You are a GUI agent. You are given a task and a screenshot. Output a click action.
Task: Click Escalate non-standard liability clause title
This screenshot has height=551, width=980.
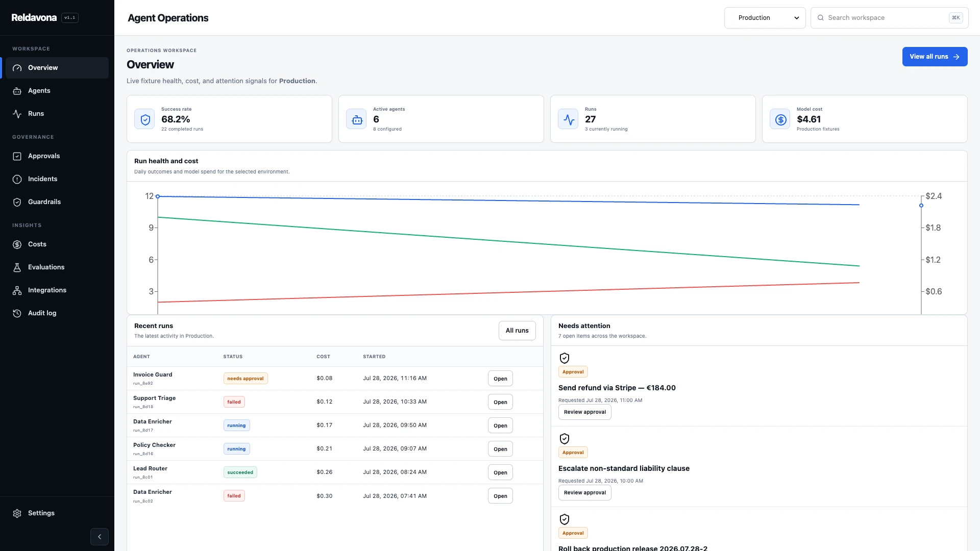point(624,468)
